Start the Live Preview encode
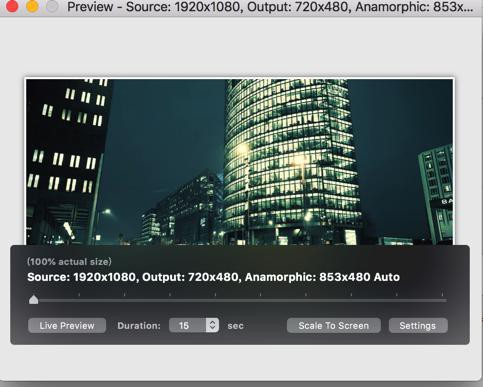 [67, 325]
